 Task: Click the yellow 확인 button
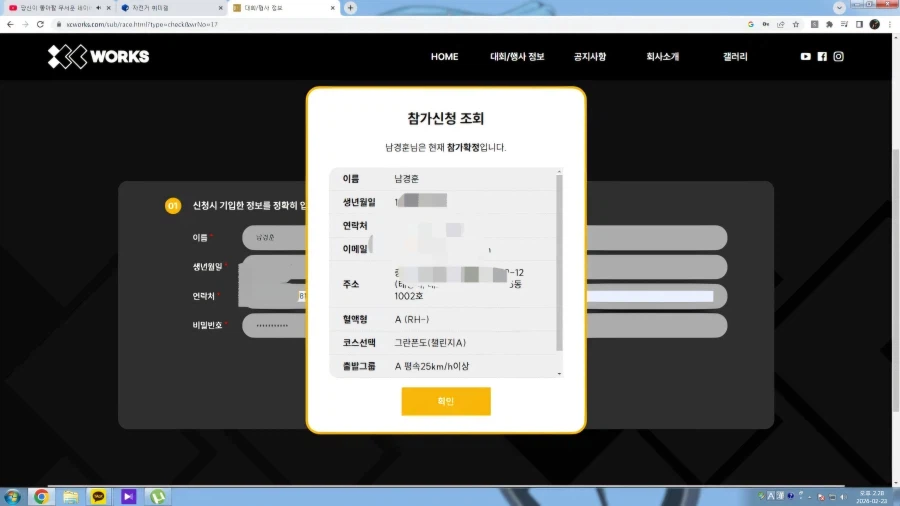coord(446,401)
